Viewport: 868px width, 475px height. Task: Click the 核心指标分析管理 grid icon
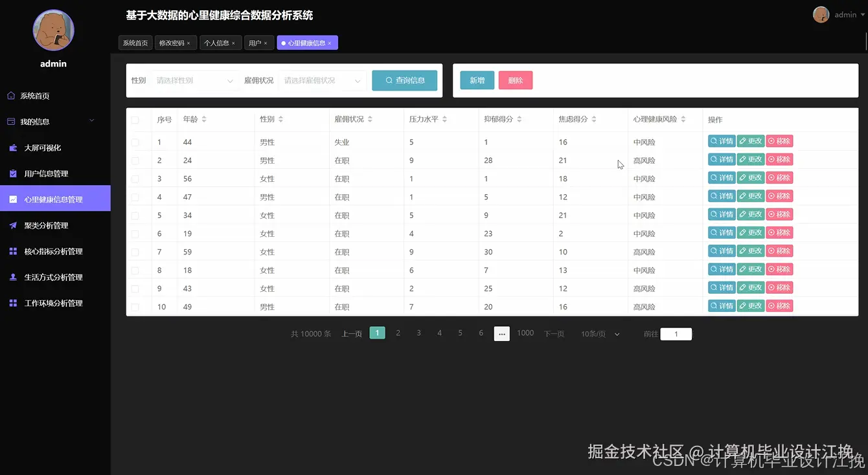click(13, 251)
